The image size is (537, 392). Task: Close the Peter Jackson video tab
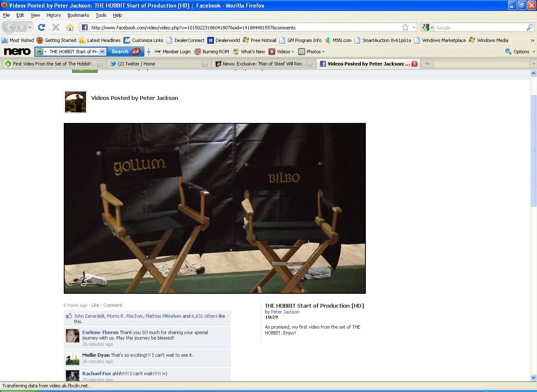[x=414, y=64]
